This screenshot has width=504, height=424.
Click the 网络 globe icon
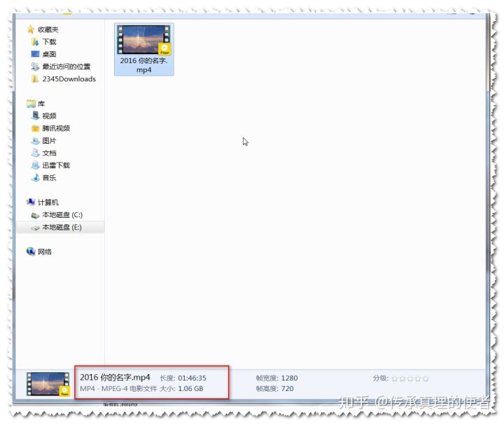[31, 252]
